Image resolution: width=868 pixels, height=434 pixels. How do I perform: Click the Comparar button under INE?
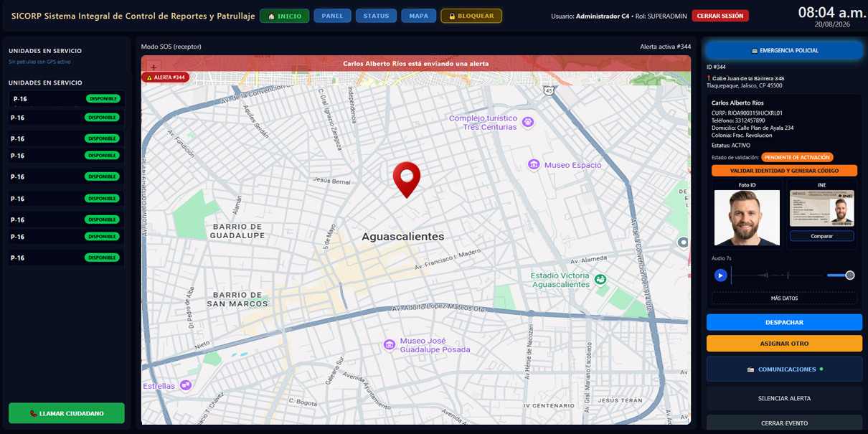[x=822, y=236]
